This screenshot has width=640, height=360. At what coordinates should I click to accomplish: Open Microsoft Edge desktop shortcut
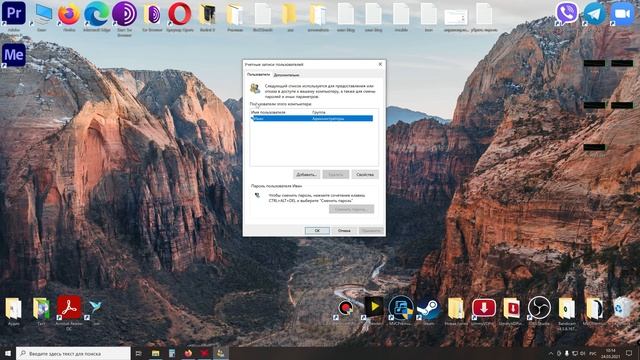point(97,13)
